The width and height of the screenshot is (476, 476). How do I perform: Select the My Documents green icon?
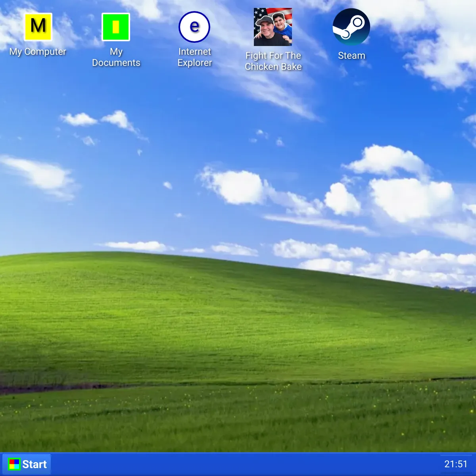(116, 27)
